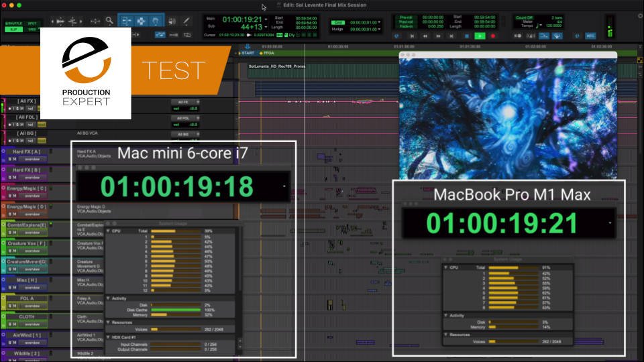
Task: Collapse Activity section in Mac mini System Usage
Action: pyautogui.click(x=109, y=298)
